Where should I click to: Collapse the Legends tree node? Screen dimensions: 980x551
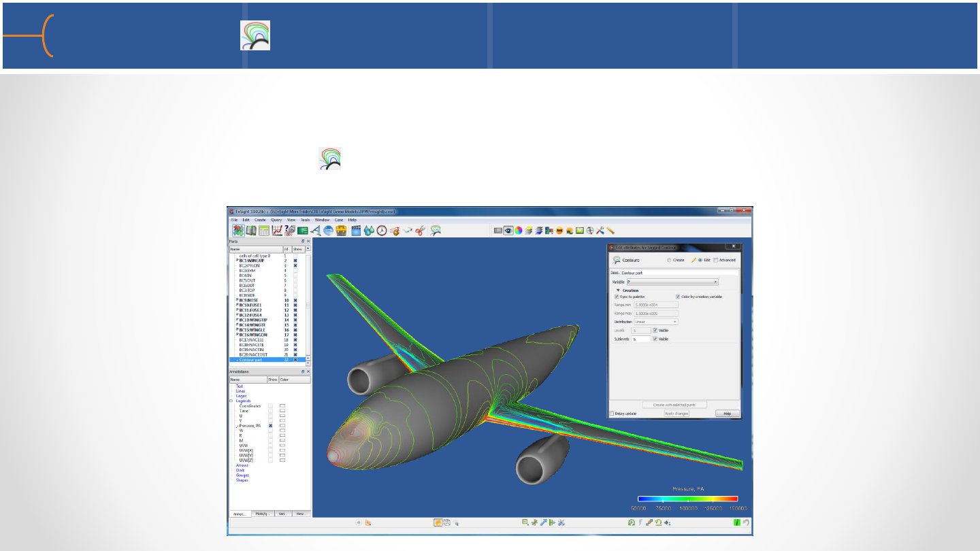coord(231,401)
